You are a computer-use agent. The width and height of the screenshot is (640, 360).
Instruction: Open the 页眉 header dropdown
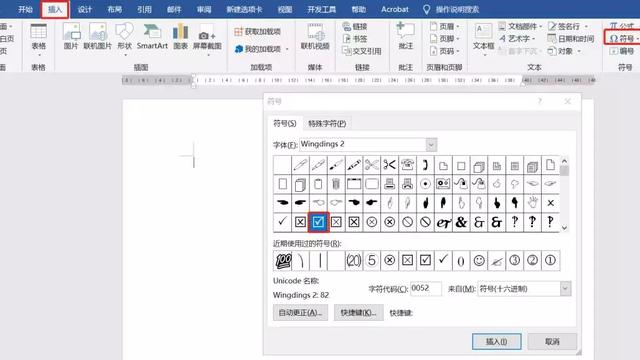[x=444, y=27]
